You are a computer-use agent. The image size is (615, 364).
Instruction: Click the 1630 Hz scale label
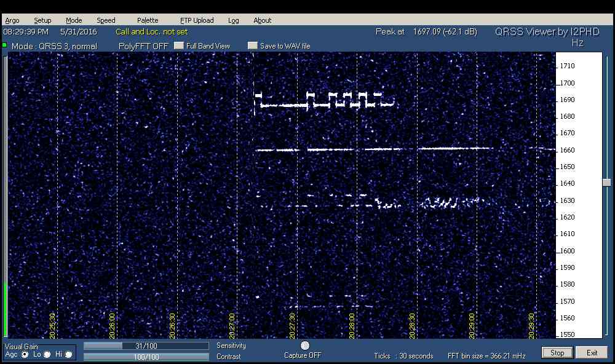click(x=567, y=201)
